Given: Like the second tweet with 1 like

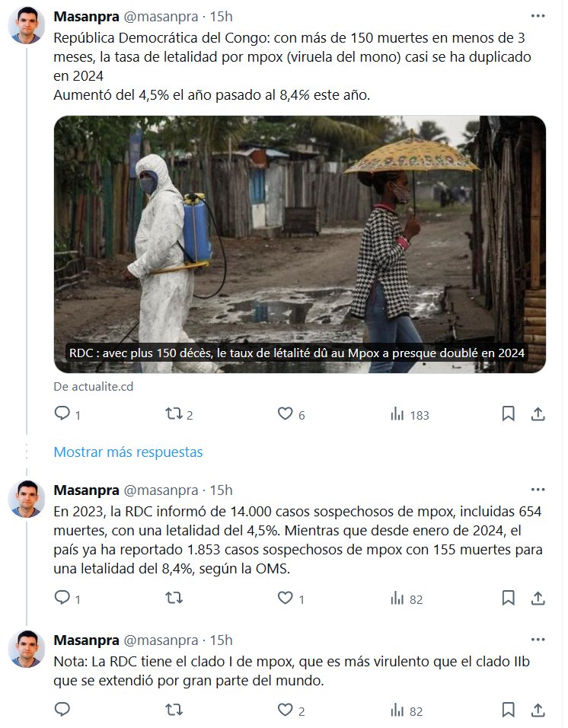Looking at the screenshot, I should [x=285, y=599].
